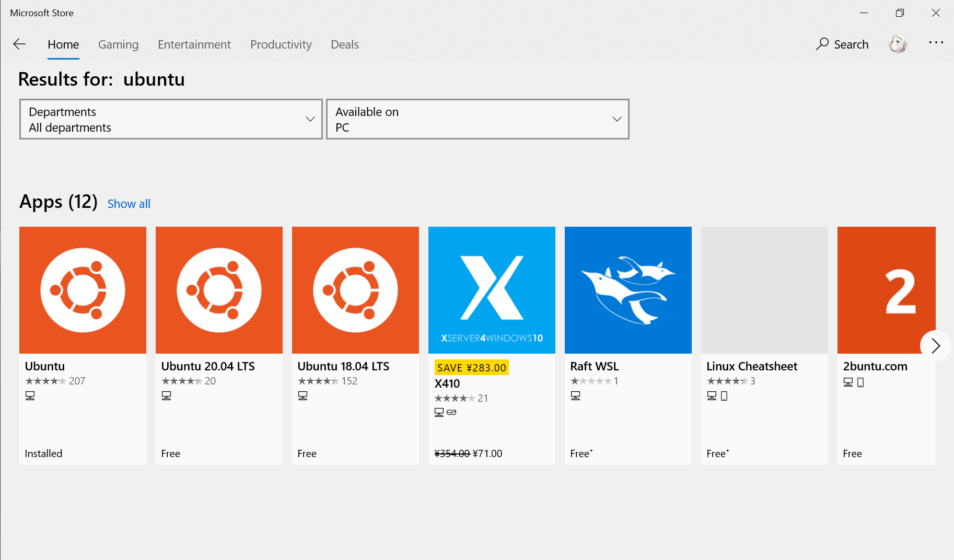The height and width of the screenshot is (560, 954).
Task: Click the star rating of X410
Action: pos(455,398)
